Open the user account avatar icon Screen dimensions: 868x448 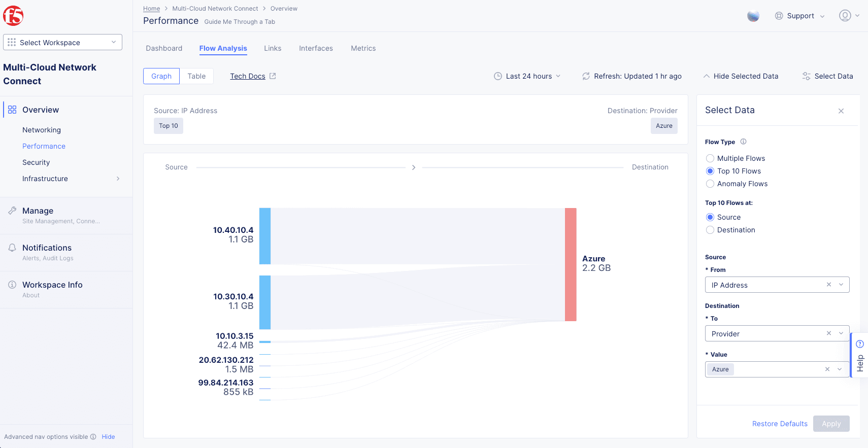click(845, 16)
